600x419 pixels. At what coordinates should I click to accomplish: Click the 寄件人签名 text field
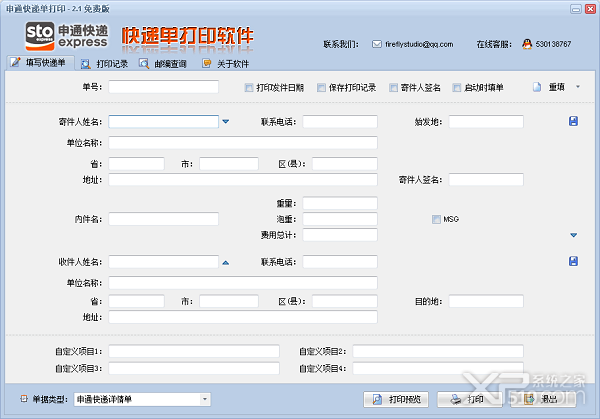pos(486,179)
